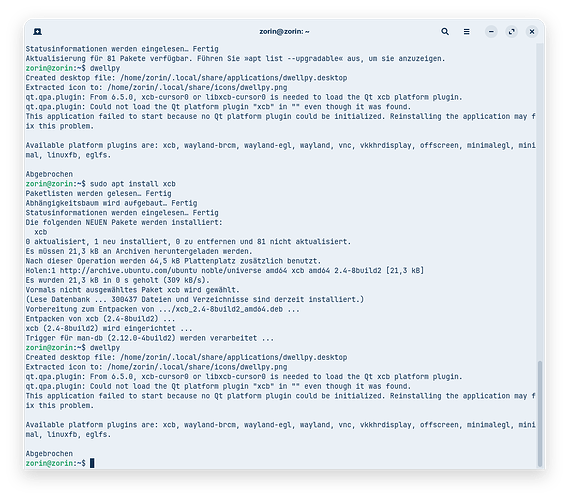Click the 'sudo apt install xcb' command line
This screenshot has height=499, width=569.
coord(101,184)
